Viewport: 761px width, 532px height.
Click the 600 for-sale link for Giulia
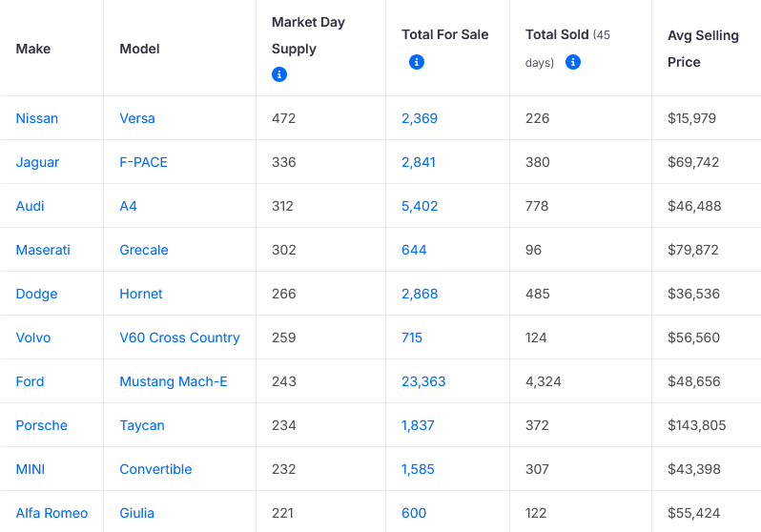pyautogui.click(x=414, y=513)
